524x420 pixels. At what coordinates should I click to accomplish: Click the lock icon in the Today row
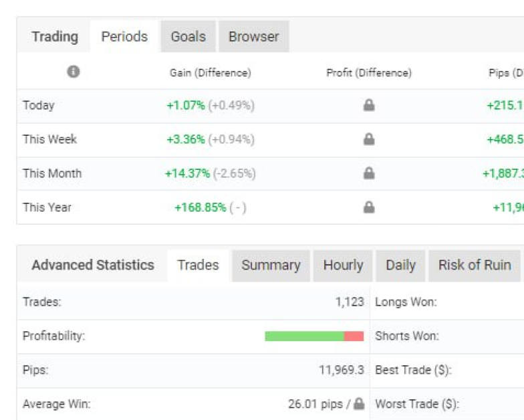coord(368,105)
